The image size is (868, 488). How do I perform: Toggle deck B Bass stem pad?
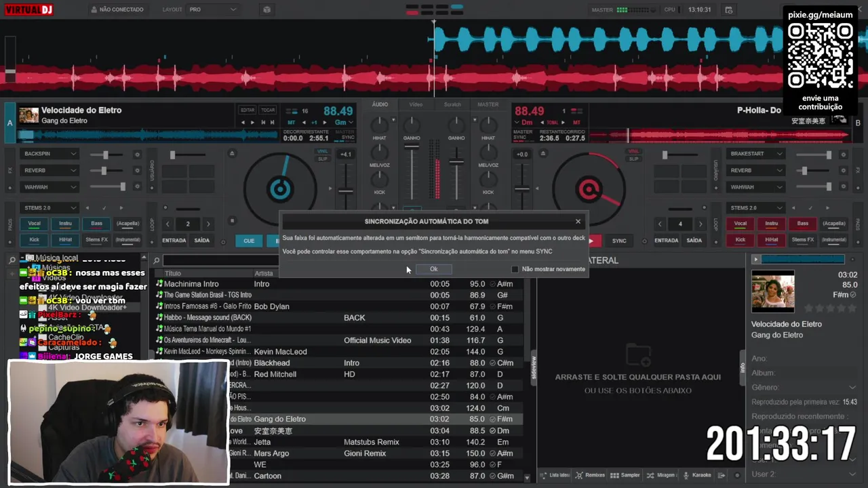pyautogui.click(x=803, y=223)
